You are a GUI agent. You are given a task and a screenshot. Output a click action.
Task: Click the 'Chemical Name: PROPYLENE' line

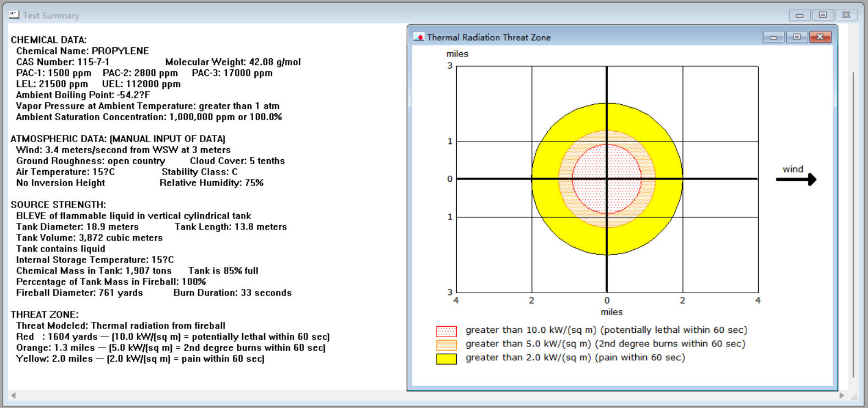pyautogui.click(x=82, y=51)
